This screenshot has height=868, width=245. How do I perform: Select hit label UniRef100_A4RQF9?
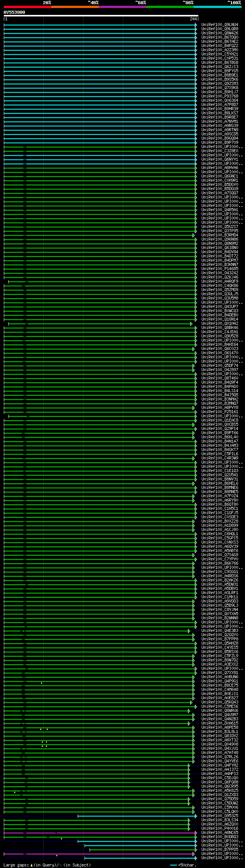220,281
